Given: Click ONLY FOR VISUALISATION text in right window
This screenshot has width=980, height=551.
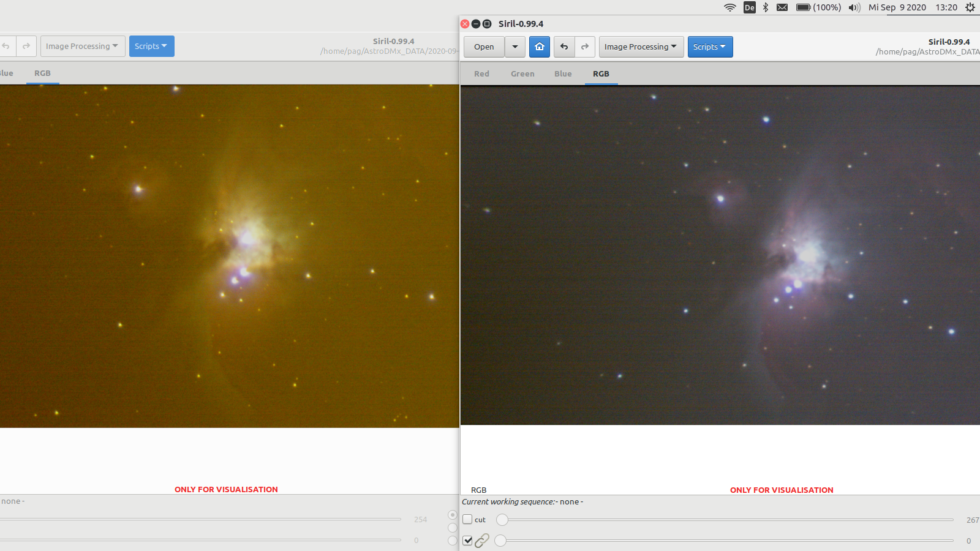Looking at the screenshot, I should click(782, 490).
